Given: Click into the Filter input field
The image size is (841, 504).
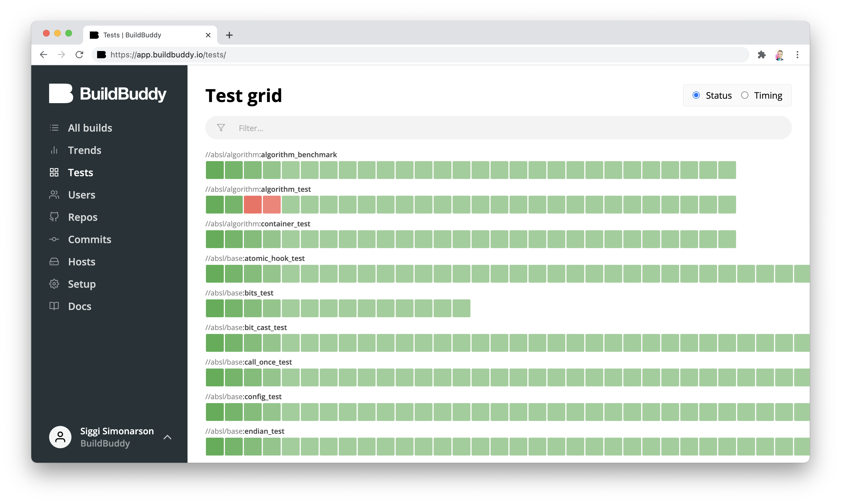Looking at the screenshot, I should [x=498, y=128].
